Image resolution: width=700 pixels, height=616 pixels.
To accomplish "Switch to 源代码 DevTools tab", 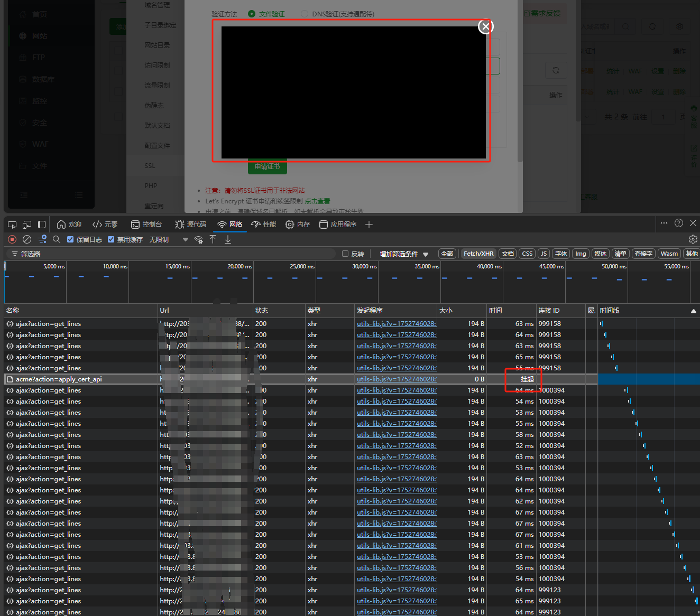I will point(191,225).
